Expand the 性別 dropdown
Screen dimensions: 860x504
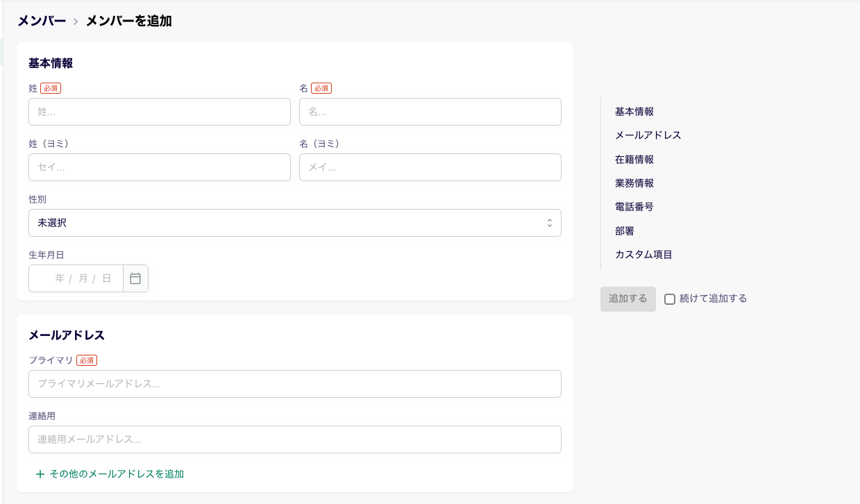pos(294,223)
